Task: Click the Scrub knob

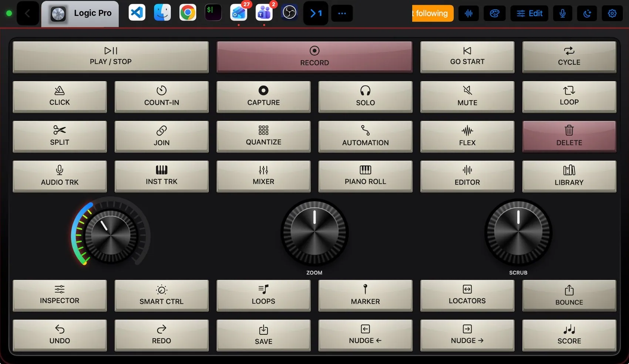Action: pos(518,233)
